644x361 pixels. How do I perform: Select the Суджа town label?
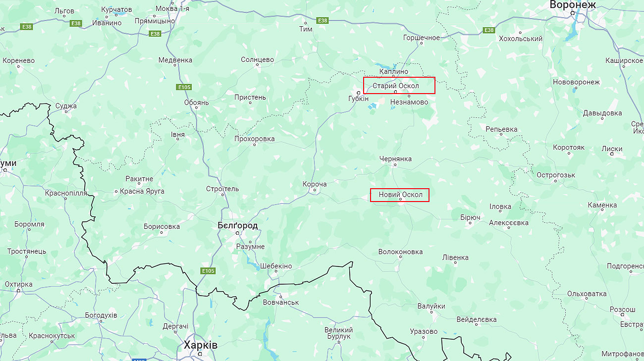coord(66,105)
